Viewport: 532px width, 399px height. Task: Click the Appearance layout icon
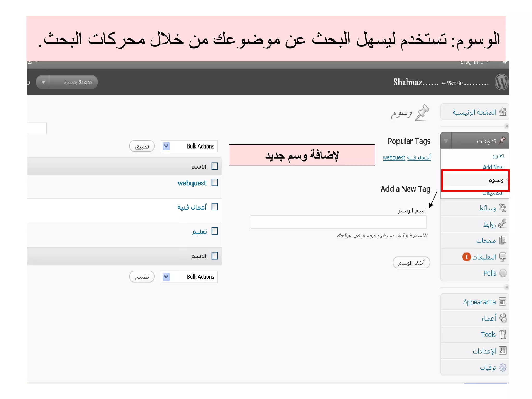[x=503, y=302]
